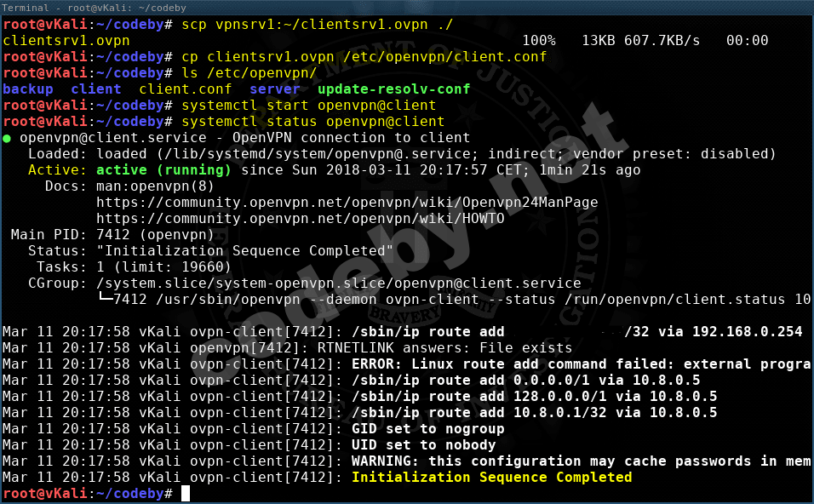
Task: Click 'systemctl status openvpn@client' command
Action: 313,122
